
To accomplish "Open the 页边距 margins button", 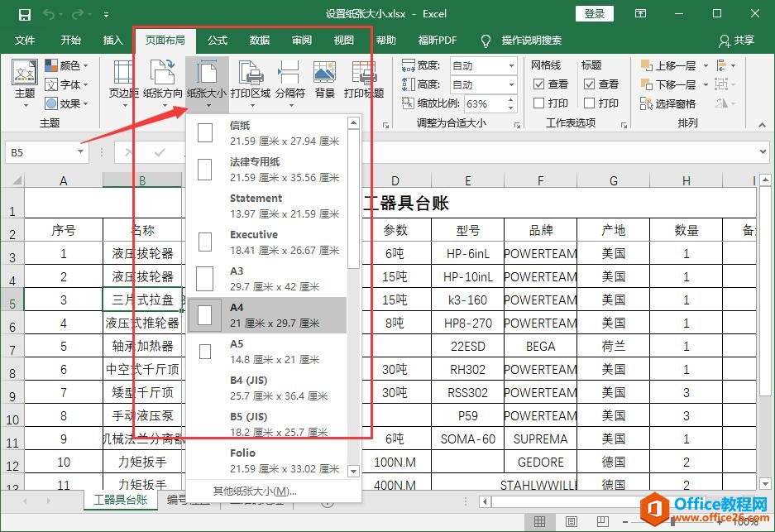I will coord(122,83).
